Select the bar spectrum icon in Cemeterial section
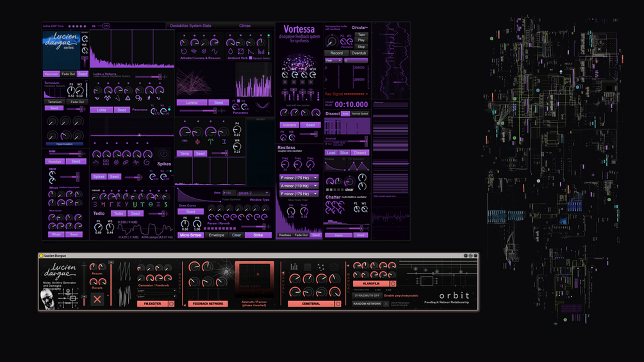The image size is (644, 362). [294, 267]
